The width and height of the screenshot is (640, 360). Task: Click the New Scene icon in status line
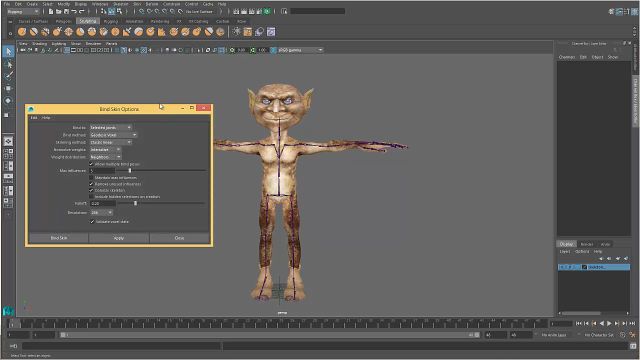pos(51,11)
